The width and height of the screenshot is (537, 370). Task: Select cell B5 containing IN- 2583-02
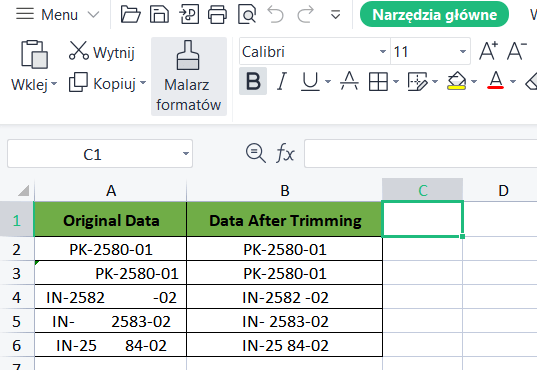point(285,321)
